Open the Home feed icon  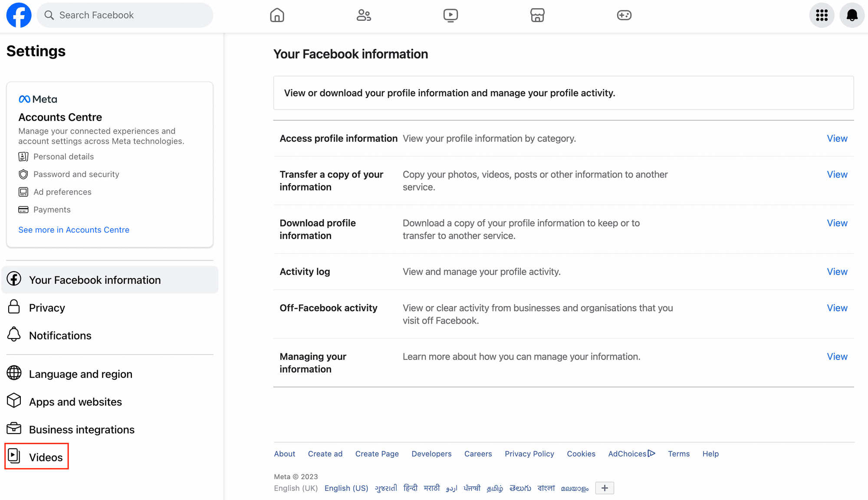pyautogui.click(x=277, y=15)
